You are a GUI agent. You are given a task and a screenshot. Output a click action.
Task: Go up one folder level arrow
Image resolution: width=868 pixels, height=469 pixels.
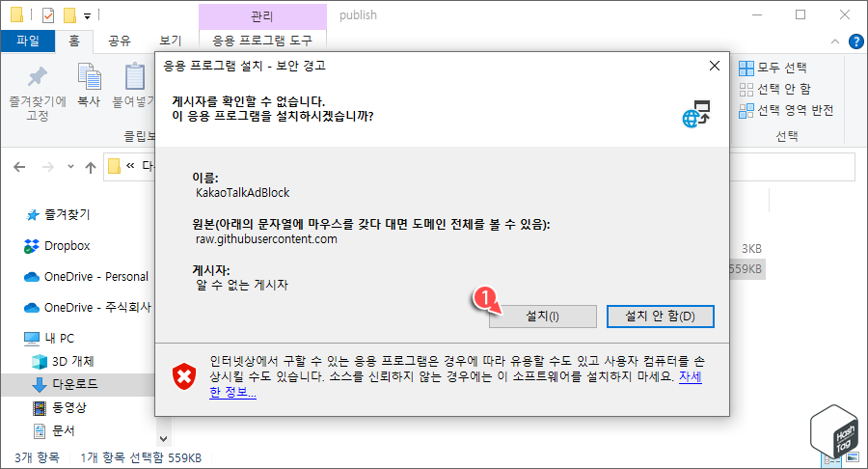pyautogui.click(x=91, y=167)
